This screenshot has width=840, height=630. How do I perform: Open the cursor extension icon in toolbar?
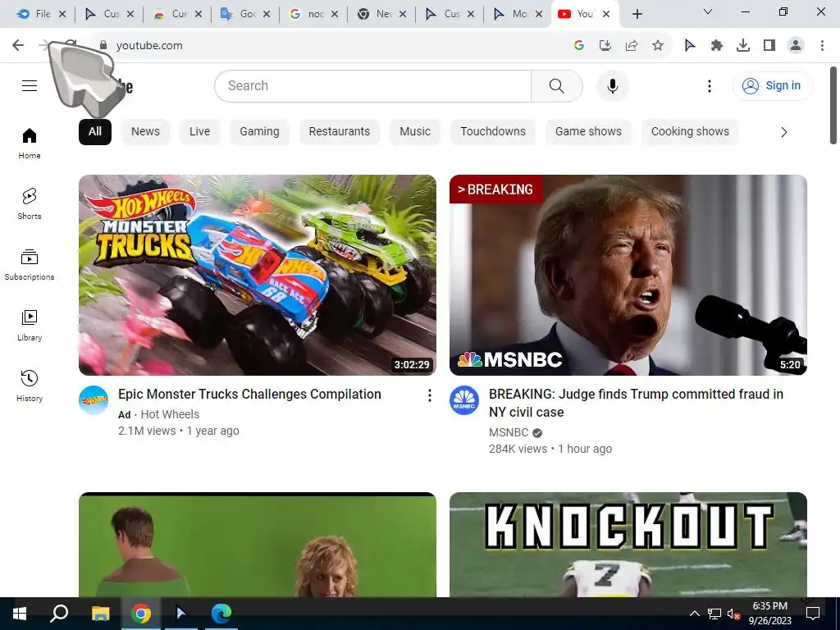tap(690, 46)
